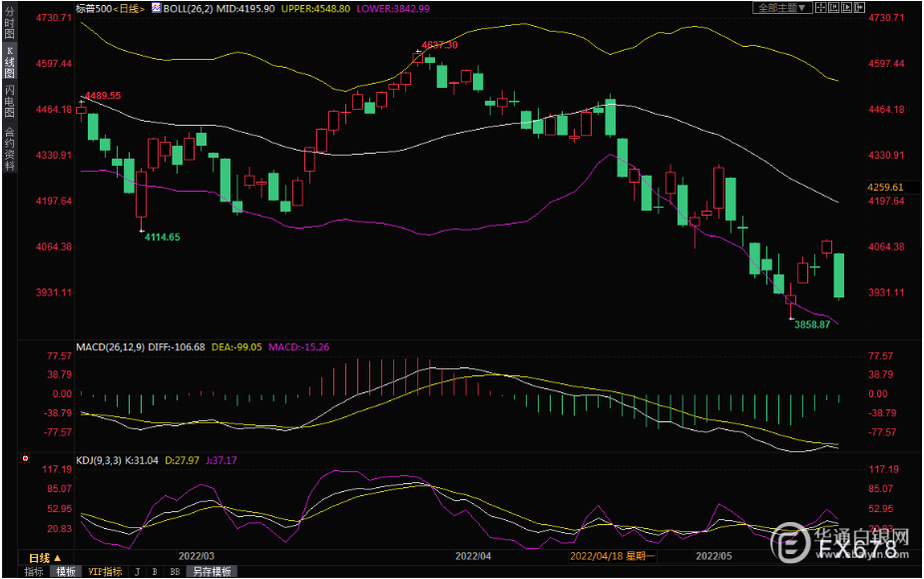Click the 4637.30 high price label
Screen dimensions: 924x579
click(x=440, y=45)
